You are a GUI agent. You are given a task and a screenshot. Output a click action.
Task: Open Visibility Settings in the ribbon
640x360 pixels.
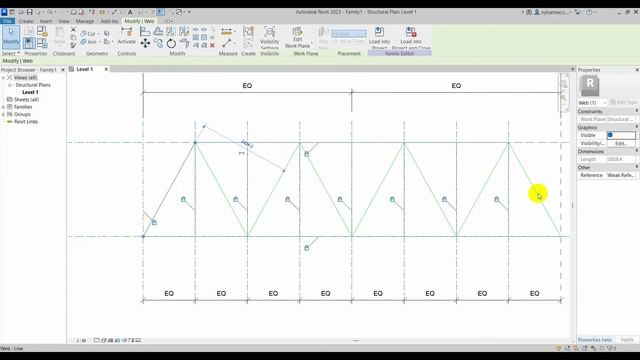point(269,38)
